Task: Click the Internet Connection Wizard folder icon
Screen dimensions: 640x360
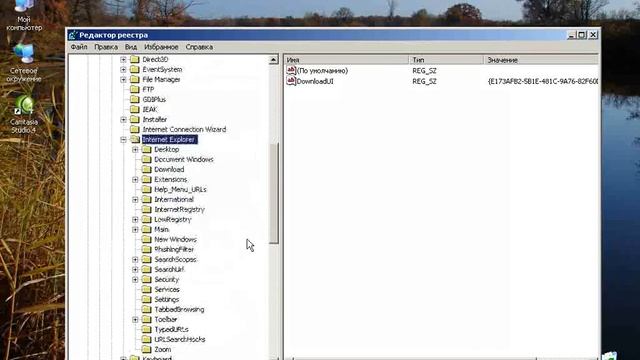Action: pyautogui.click(x=135, y=129)
